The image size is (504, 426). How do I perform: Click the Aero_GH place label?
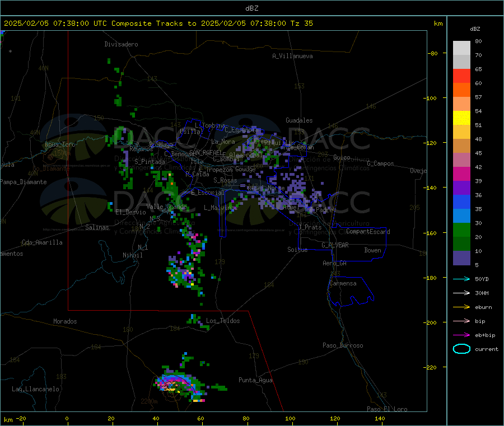[335, 263]
